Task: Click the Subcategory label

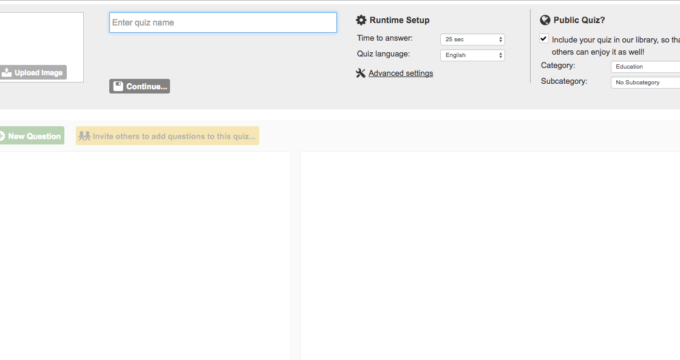Action: 564,81
